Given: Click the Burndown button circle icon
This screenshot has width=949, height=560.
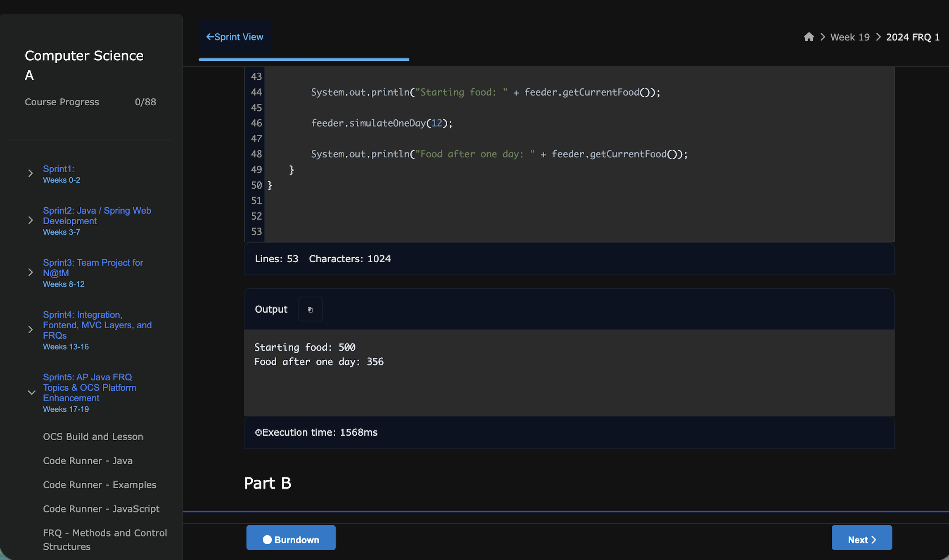Looking at the screenshot, I should 267,539.
